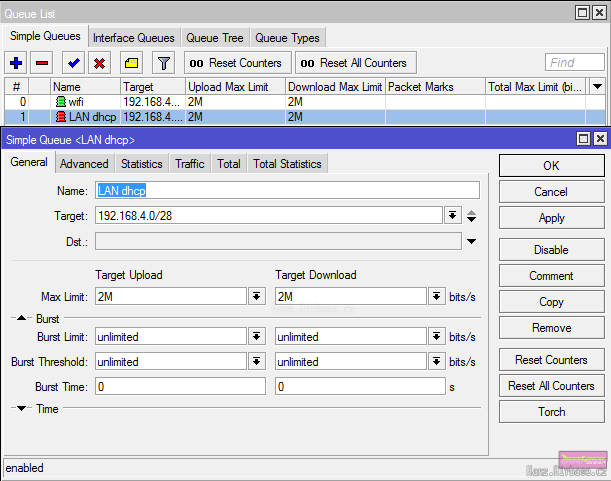The image size is (611, 481).
Task: Open Torch tool button
Action: pyautogui.click(x=552, y=412)
